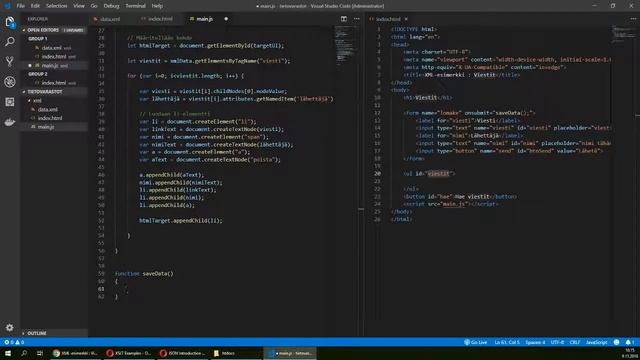The height and width of the screenshot is (360, 640).
Task: Change language mode via JavaScript
Action: [596, 342]
